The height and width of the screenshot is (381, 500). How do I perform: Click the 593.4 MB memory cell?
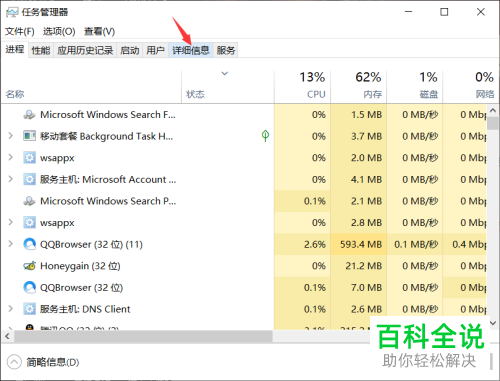pyautogui.click(x=359, y=244)
